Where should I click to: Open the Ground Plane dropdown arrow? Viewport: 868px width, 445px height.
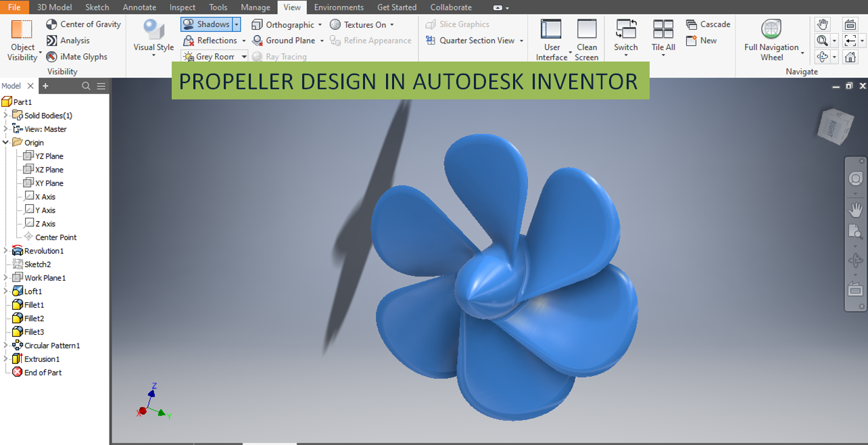tap(322, 41)
